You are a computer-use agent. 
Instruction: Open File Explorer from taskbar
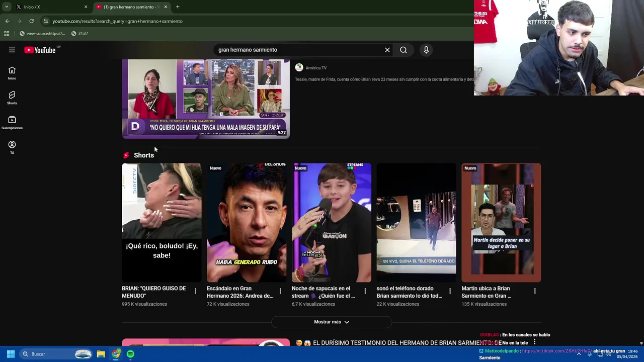click(x=101, y=354)
